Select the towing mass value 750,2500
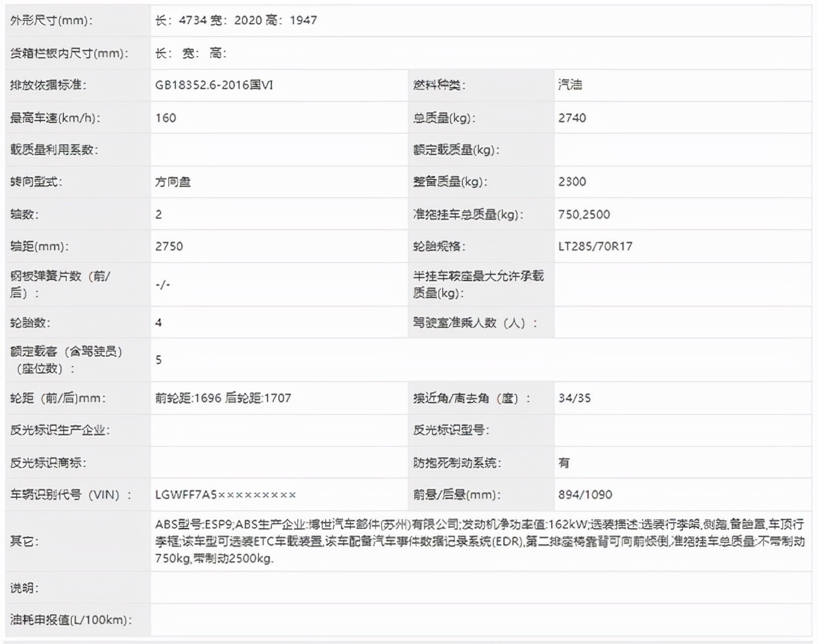 [584, 214]
